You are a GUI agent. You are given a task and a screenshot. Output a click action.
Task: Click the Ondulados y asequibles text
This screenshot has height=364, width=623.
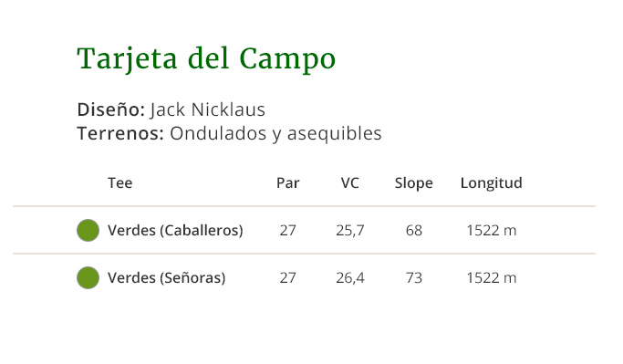tap(275, 133)
